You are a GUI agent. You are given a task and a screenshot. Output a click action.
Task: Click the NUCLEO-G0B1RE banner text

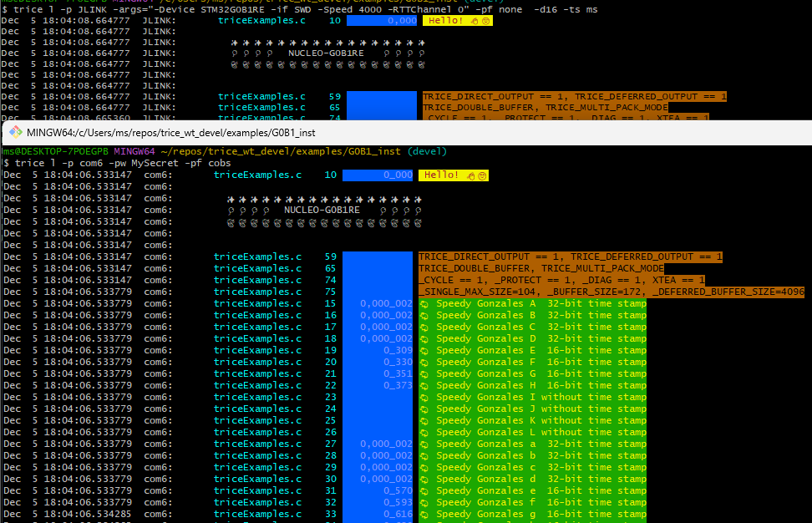(x=322, y=210)
